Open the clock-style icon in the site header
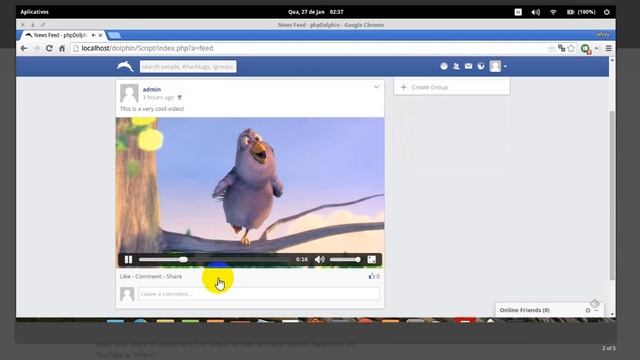640x360 pixels. pos(444,66)
